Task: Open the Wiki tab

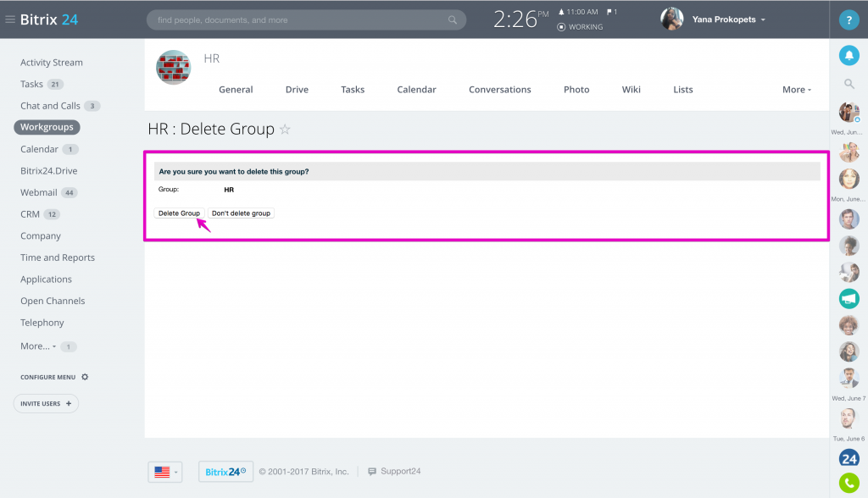Action: (x=631, y=90)
